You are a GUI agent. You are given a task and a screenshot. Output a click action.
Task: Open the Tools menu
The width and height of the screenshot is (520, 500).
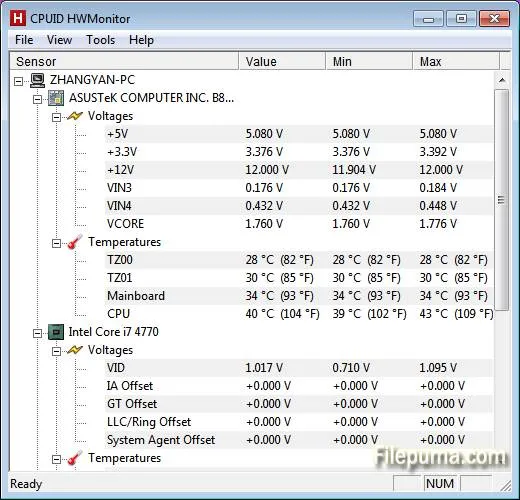point(101,40)
